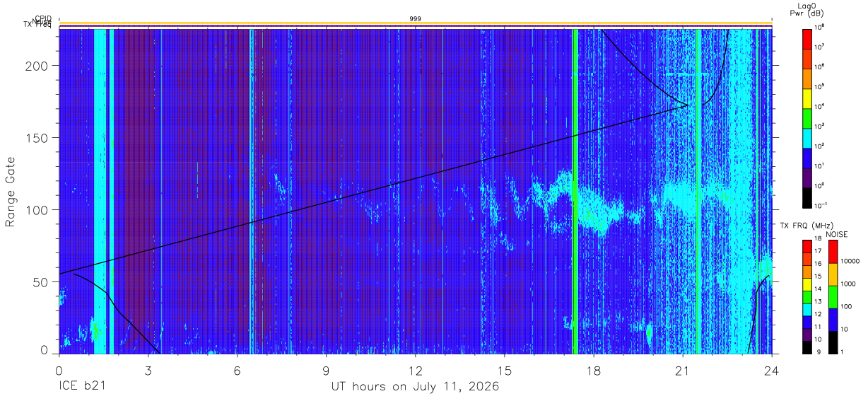
Task: Click the 10^0 label on Lag0 colorbar
Action: coord(820,185)
